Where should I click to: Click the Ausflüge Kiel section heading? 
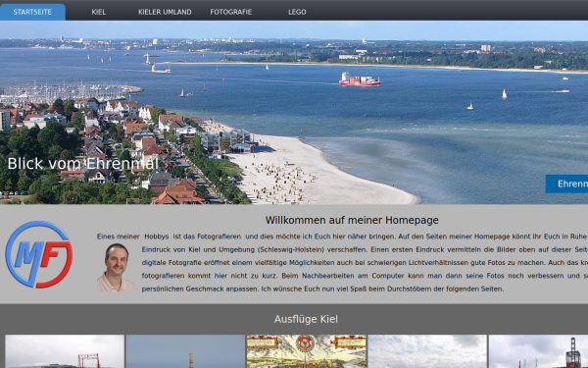coord(306,319)
